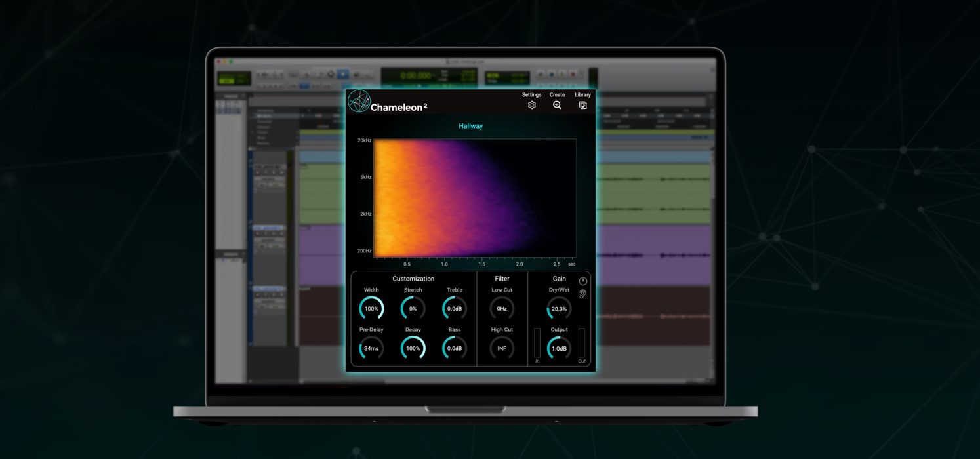Viewport: 980px width, 459px height.
Task: Click the Dry/Wet knob at 20.3%
Action: pos(559,308)
